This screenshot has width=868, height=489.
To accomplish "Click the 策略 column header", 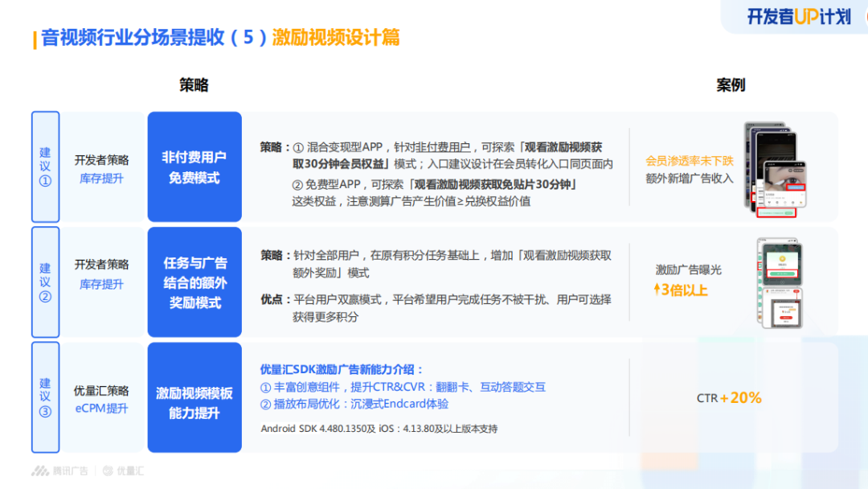I will (194, 84).
